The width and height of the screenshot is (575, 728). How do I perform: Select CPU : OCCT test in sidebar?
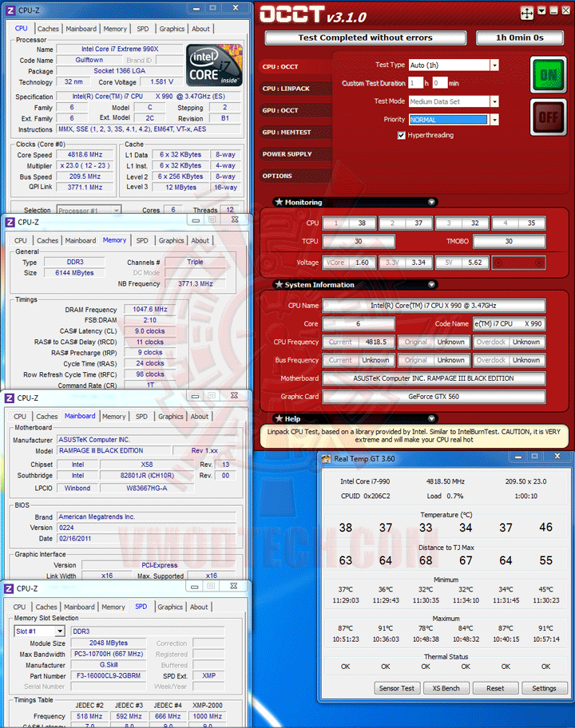click(x=295, y=67)
